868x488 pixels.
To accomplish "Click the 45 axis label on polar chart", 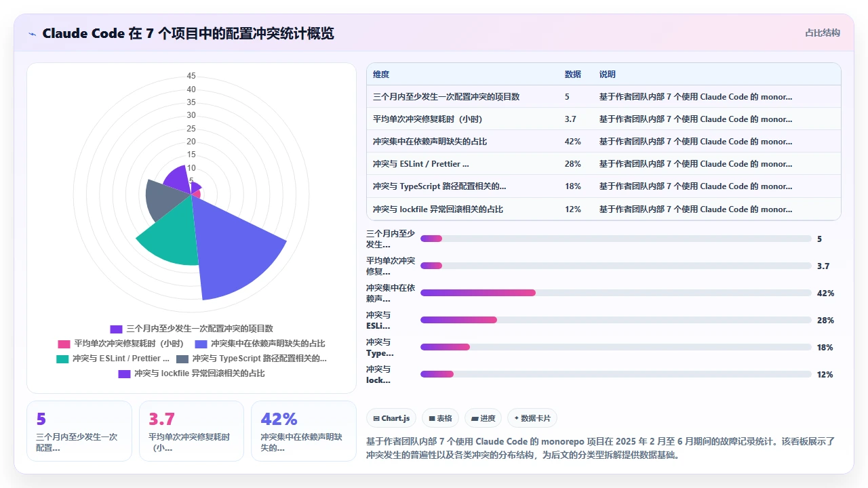I will [191, 76].
